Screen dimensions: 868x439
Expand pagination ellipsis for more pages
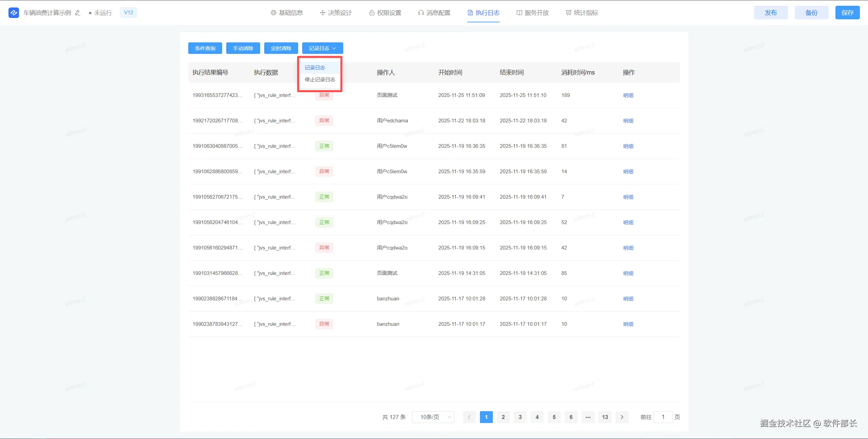[588, 417]
